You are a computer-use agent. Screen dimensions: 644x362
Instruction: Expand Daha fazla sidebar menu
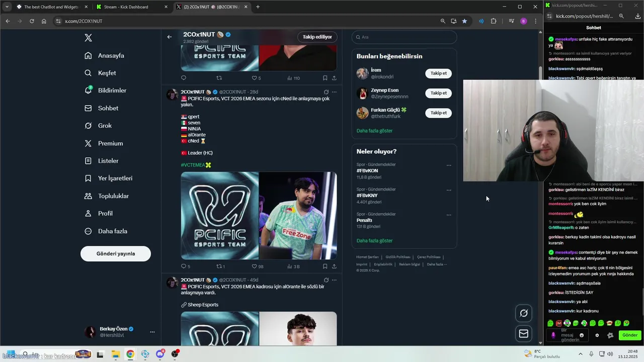point(106,231)
